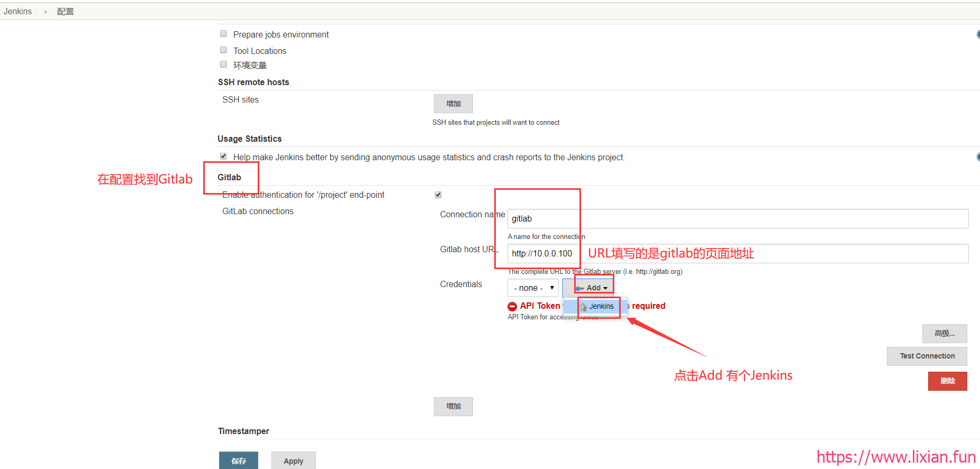Select the 'GitLab connections' label
Viewport: 980px width, 469px height.
click(258, 211)
